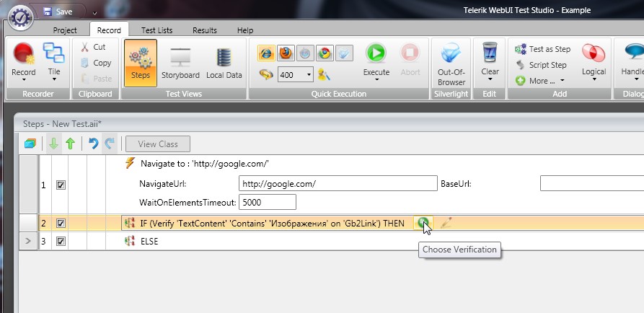Toggle the checkbox for step 2
Viewport: 644px width, 313px height.
tap(61, 224)
